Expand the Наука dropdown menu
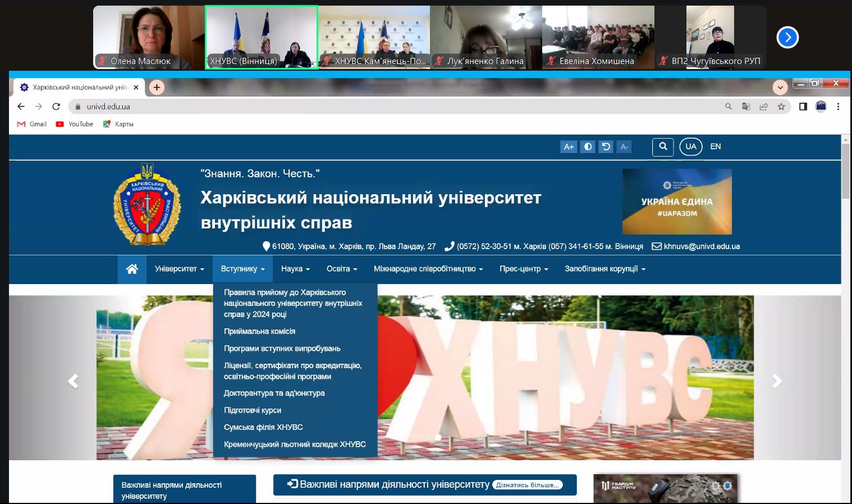The height and width of the screenshot is (504, 852). [295, 269]
